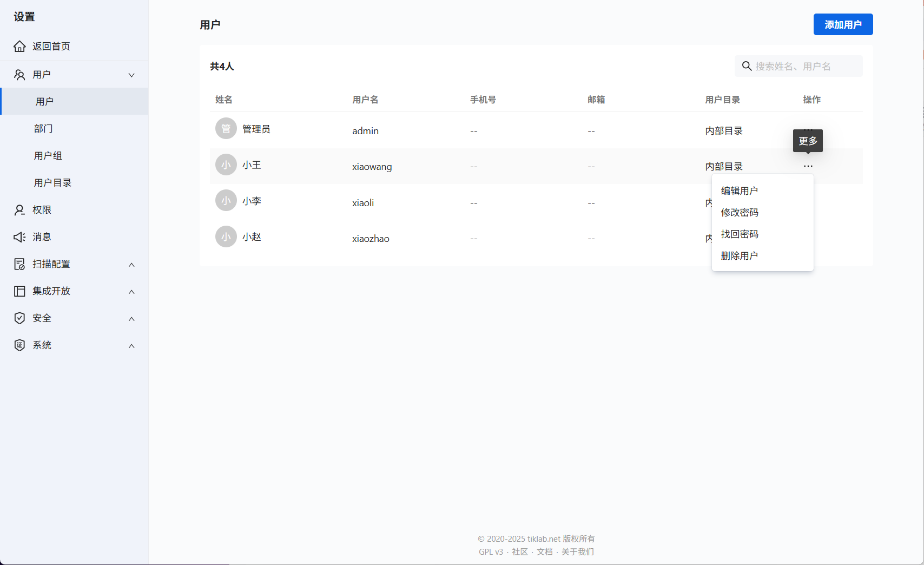Click the name 小李 in the table
924x565 pixels.
[252, 201]
